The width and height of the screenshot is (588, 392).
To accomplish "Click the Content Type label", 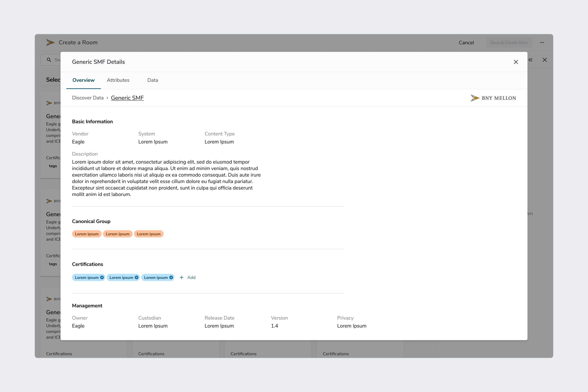I will point(220,134).
